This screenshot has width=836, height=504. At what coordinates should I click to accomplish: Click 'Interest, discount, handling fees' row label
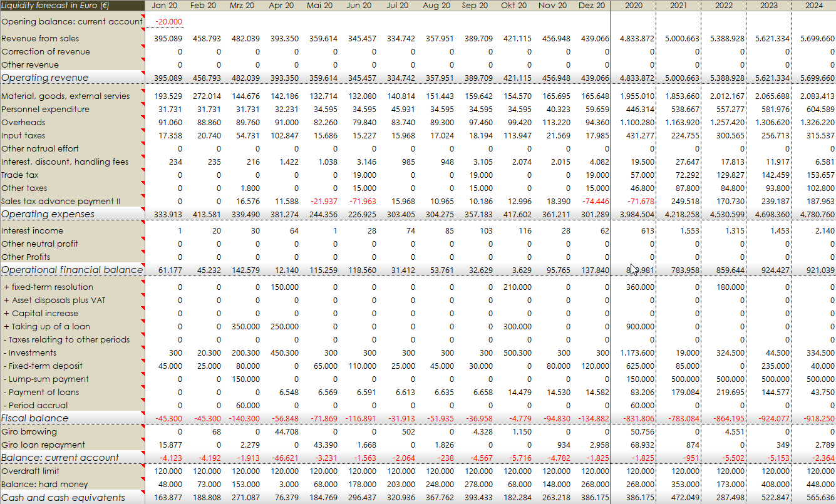click(x=65, y=162)
